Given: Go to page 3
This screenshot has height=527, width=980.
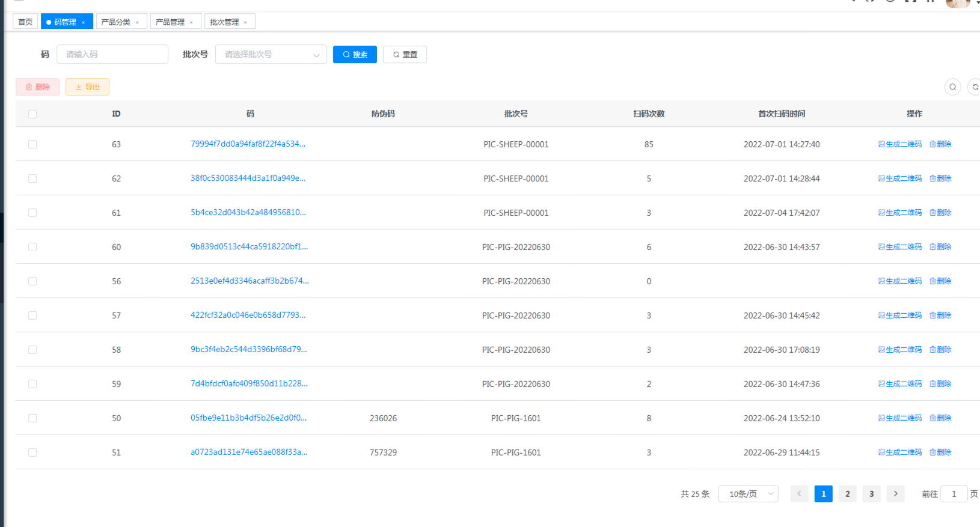Looking at the screenshot, I should (x=871, y=494).
